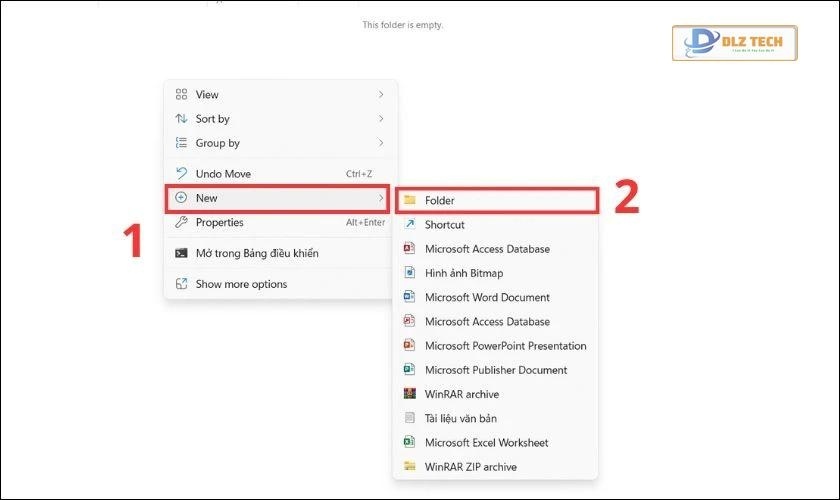840x500 pixels.
Task: Click the "This folder is empty" text
Action: tap(403, 25)
